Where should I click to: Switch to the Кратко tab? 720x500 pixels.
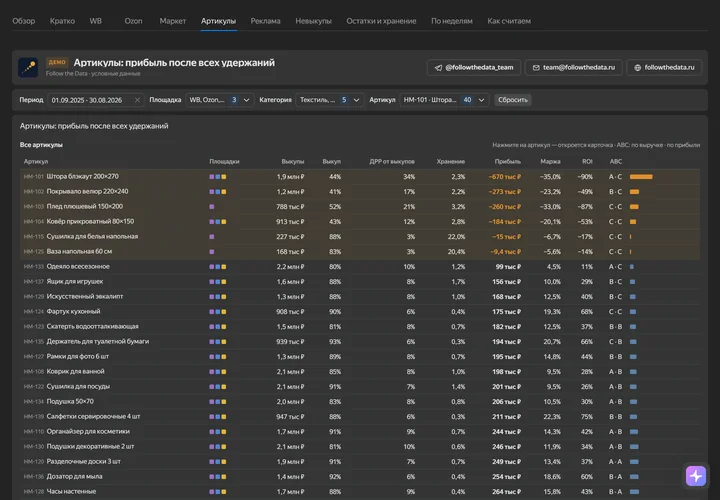[62, 21]
